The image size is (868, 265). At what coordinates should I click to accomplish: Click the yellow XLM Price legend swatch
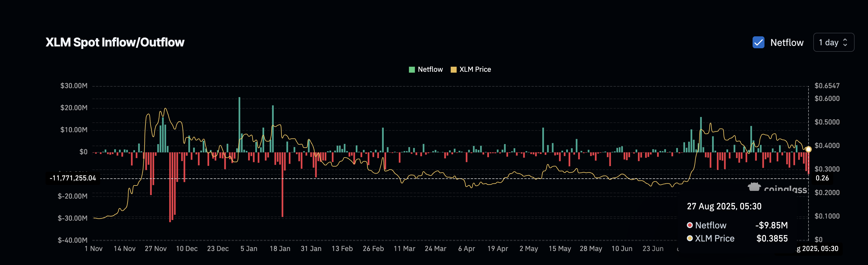454,70
